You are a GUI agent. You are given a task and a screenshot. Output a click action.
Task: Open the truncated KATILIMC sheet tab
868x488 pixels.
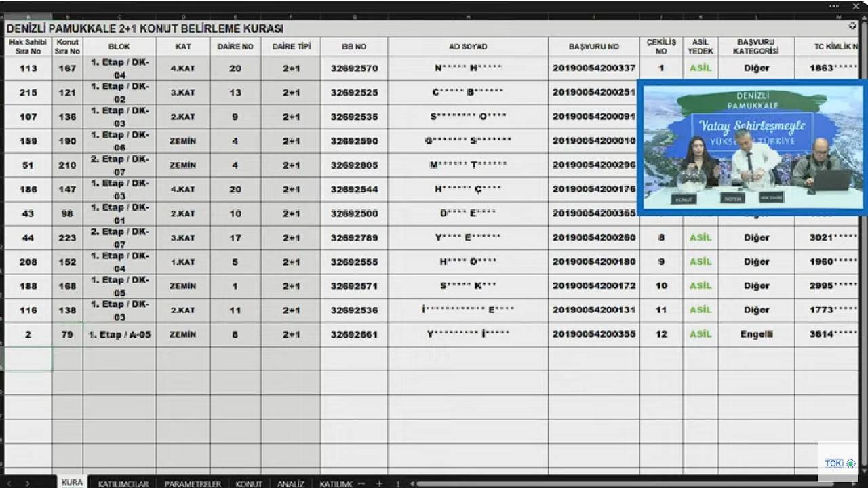336,484
